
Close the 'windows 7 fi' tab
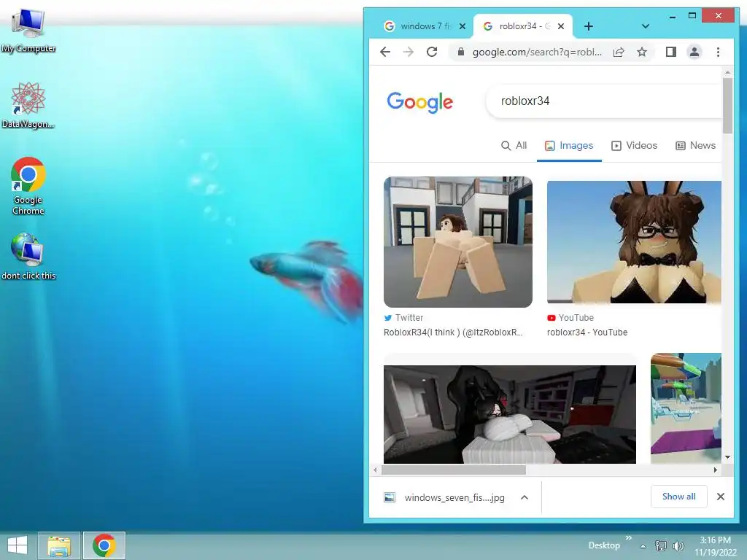pos(462,26)
